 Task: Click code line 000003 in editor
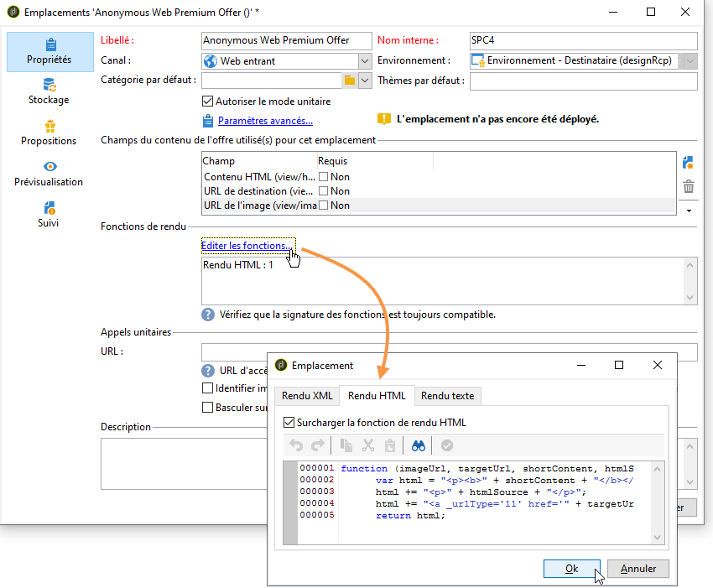click(481, 492)
